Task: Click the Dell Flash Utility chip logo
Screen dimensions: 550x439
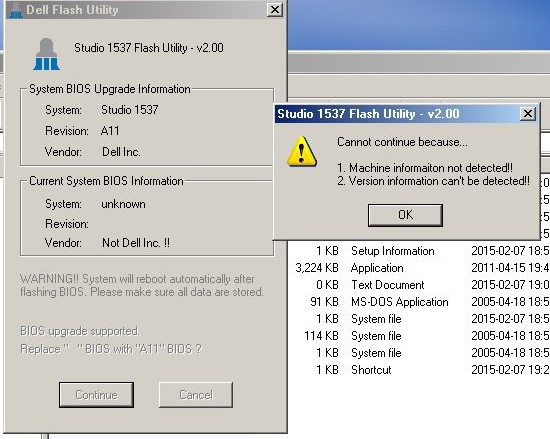Action: pyautogui.click(x=46, y=54)
